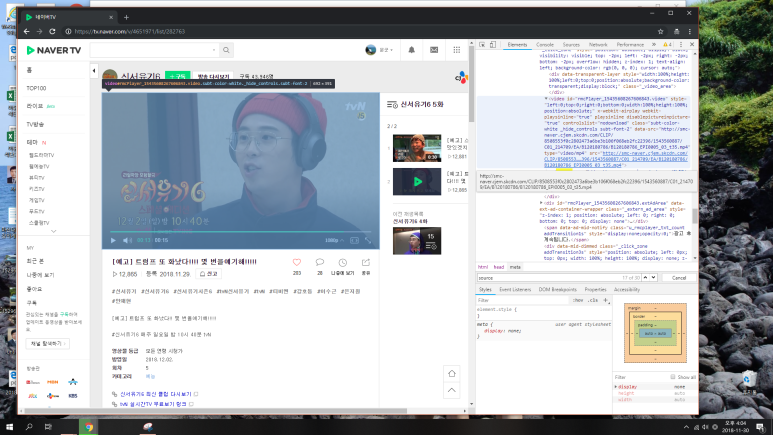773x435 pixels.
Task: Open comments via speech bubble icon
Action: pos(319,262)
